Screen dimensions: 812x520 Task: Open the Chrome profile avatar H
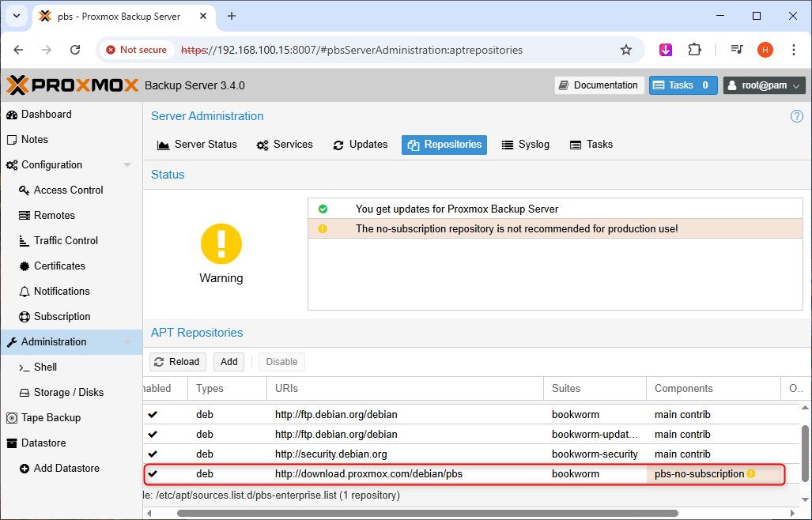click(765, 51)
